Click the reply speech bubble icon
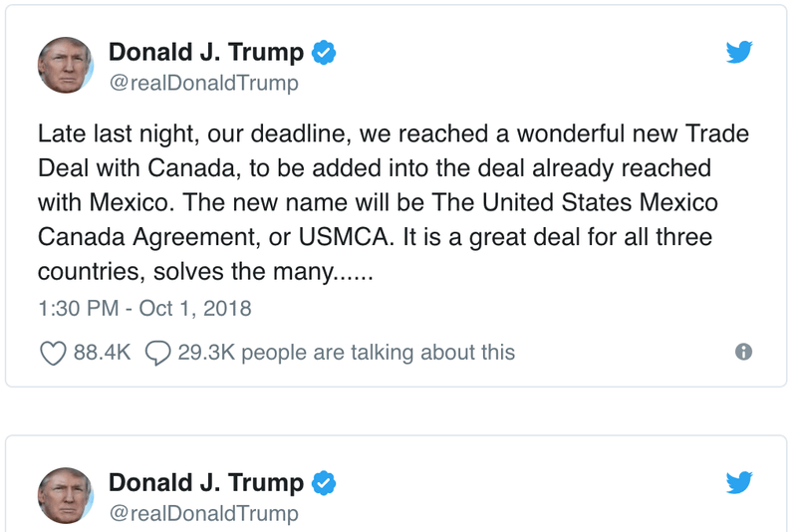The width and height of the screenshot is (797, 532). pyautogui.click(x=157, y=353)
